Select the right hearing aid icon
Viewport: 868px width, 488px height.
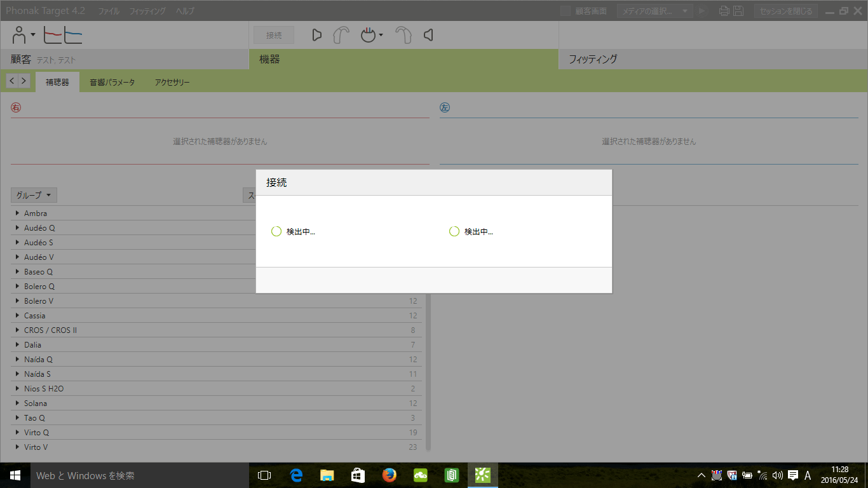341,36
